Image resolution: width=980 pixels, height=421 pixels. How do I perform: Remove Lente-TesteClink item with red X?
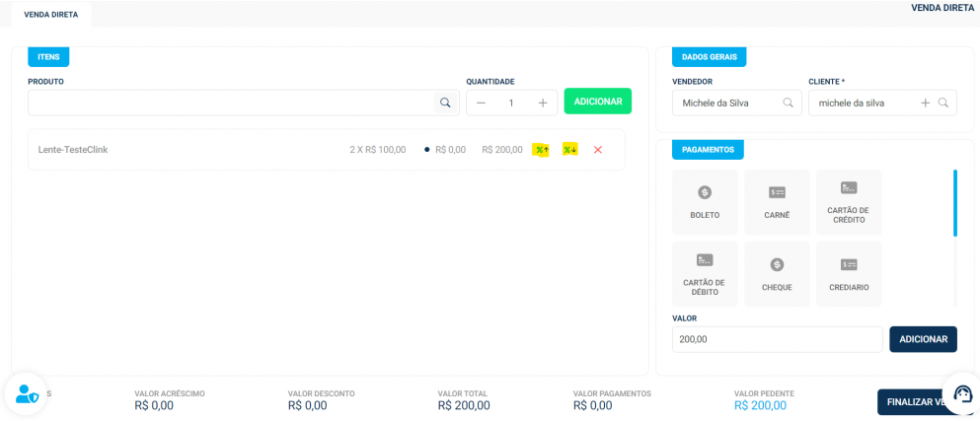point(598,150)
